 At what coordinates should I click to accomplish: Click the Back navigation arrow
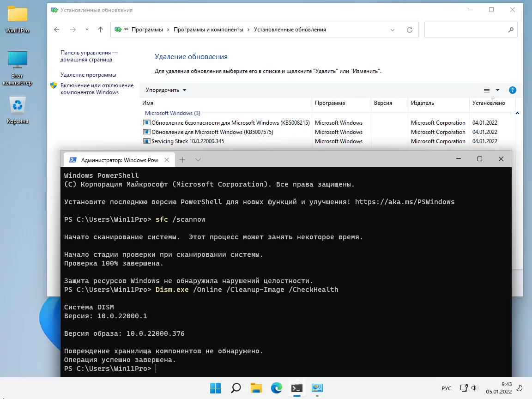tap(57, 30)
